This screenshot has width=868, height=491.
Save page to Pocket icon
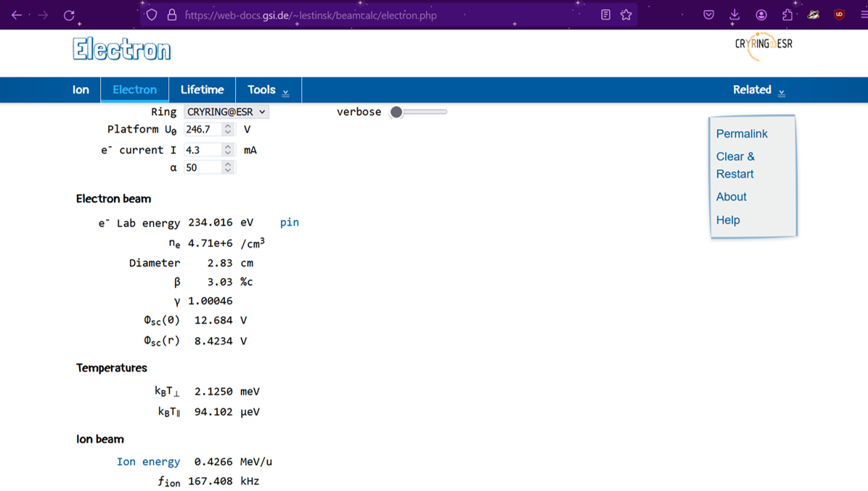[x=708, y=15]
